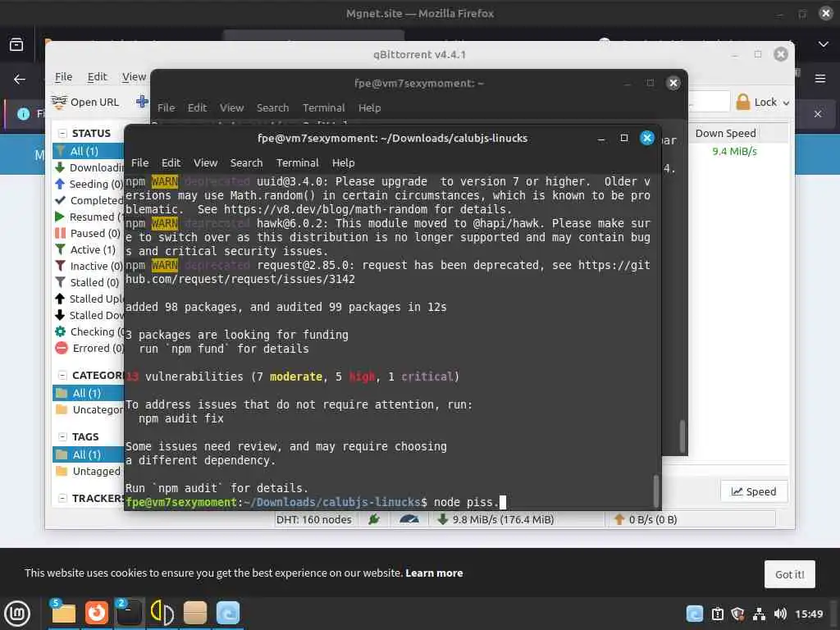Select the Resumed status filter
This screenshot has width=840, height=630.
tap(89, 217)
